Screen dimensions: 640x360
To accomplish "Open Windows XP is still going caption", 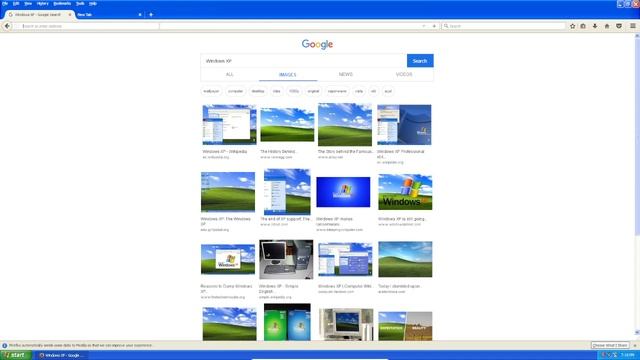I will tap(402, 219).
